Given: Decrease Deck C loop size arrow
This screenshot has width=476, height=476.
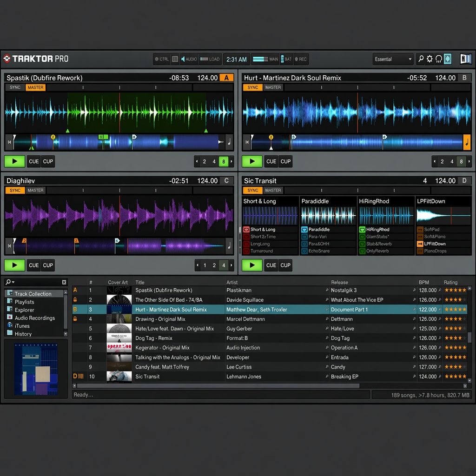Looking at the screenshot, I should tap(198, 265).
